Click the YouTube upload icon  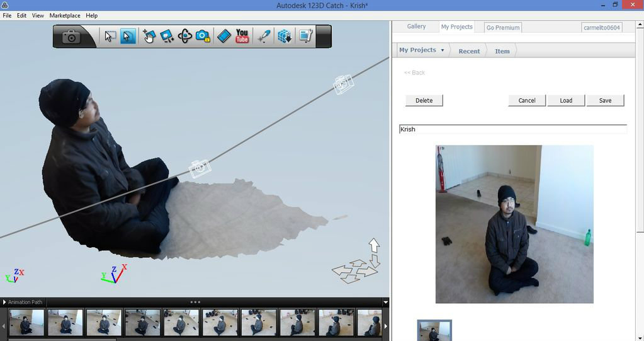point(242,36)
